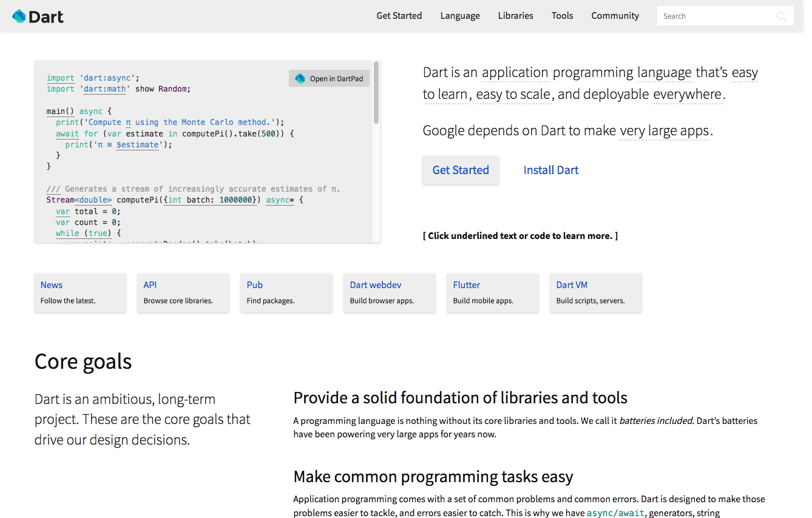Click underlined word 'language' in tagline

click(665, 73)
